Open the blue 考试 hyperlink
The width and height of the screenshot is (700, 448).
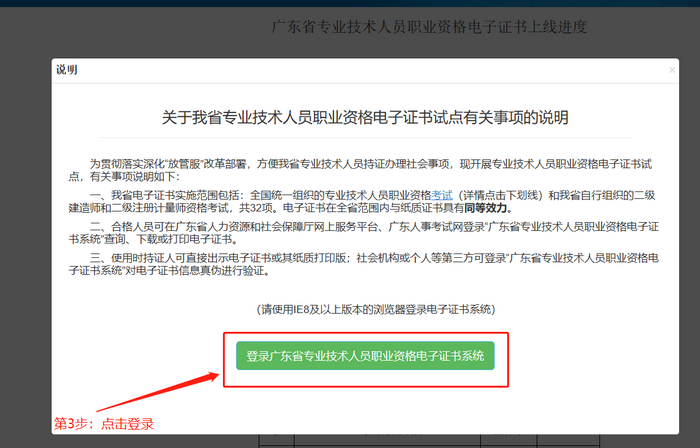coord(442,194)
